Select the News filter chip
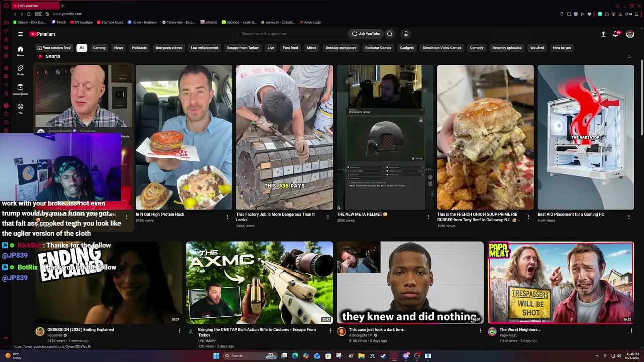Viewport: 644px width, 362px height. (x=119, y=48)
